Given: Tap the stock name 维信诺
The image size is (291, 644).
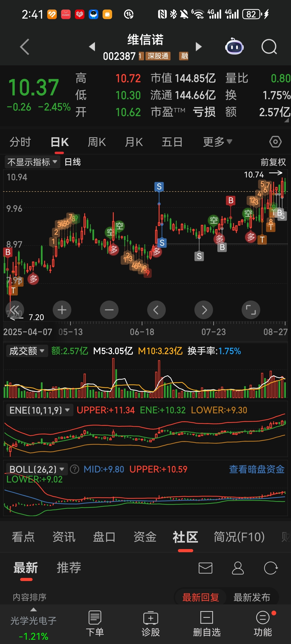Looking at the screenshot, I should [x=145, y=40].
